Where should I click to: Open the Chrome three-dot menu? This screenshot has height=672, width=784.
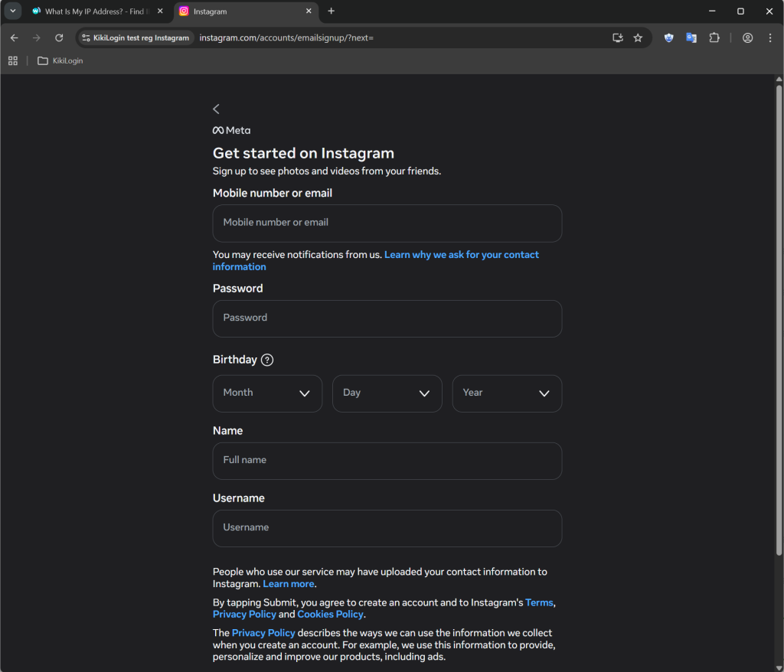(x=770, y=38)
